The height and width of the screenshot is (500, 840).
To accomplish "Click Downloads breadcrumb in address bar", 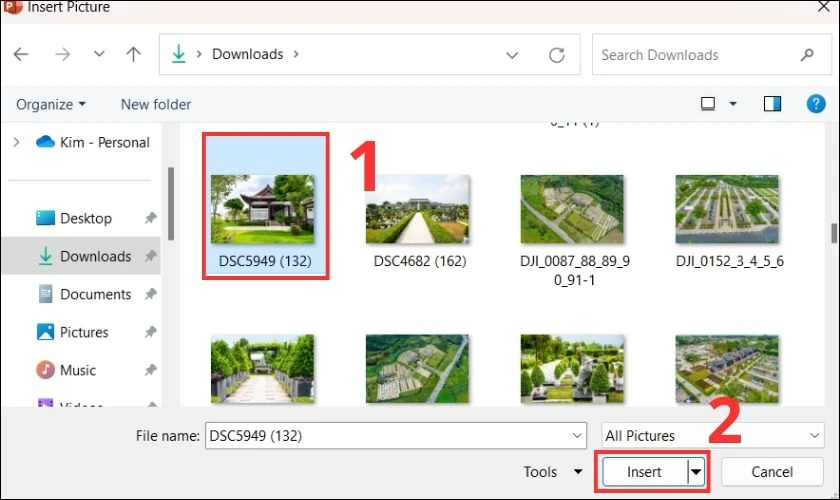I will tap(248, 54).
